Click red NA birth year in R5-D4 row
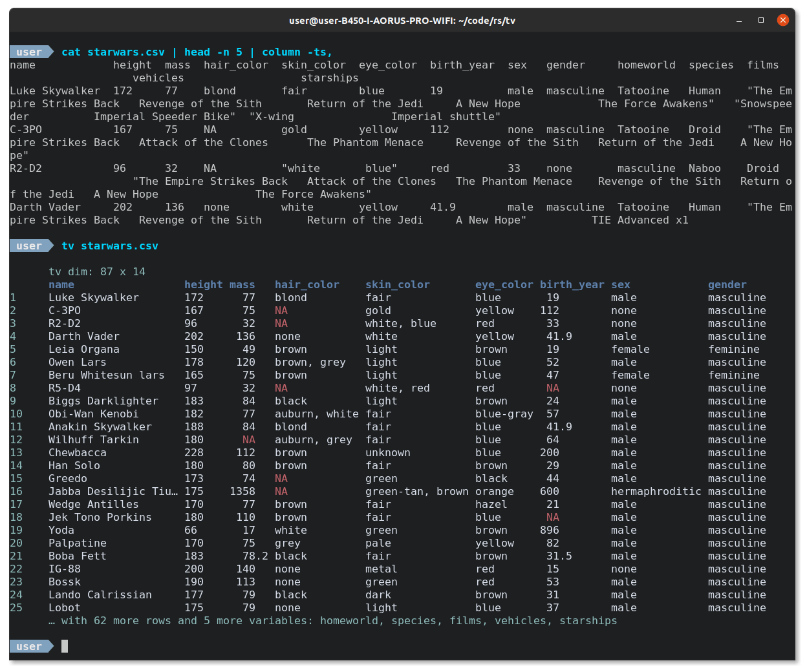The height and width of the screenshot is (672, 807). 553,388
